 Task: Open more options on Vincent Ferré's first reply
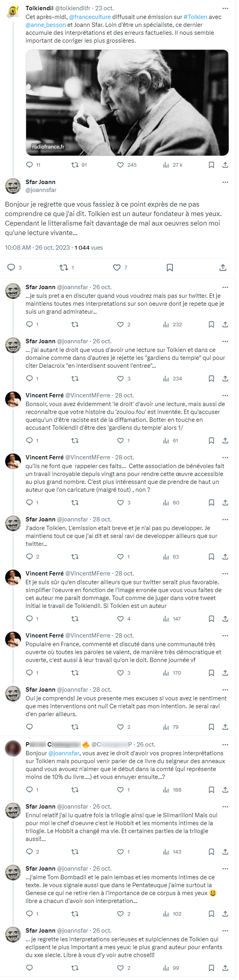225,395
